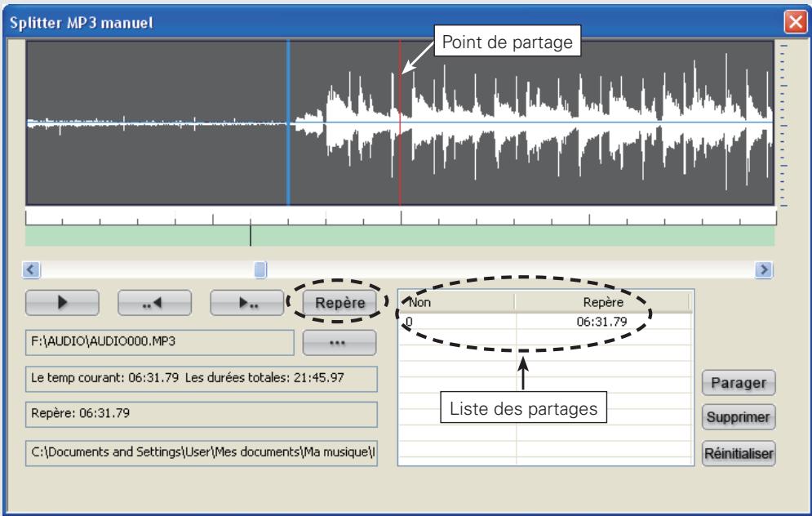Click the right scroll arrow of timeline
Screen dimensions: 812x516
point(764,269)
